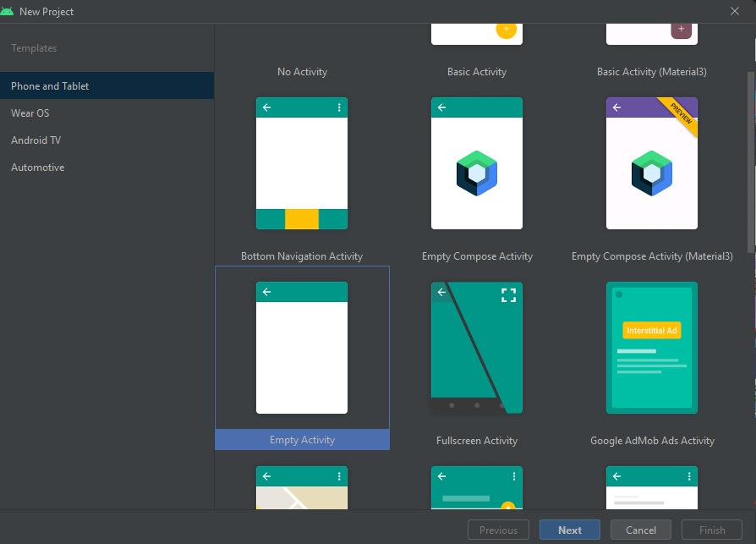Click the Finish button

pos(711,530)
